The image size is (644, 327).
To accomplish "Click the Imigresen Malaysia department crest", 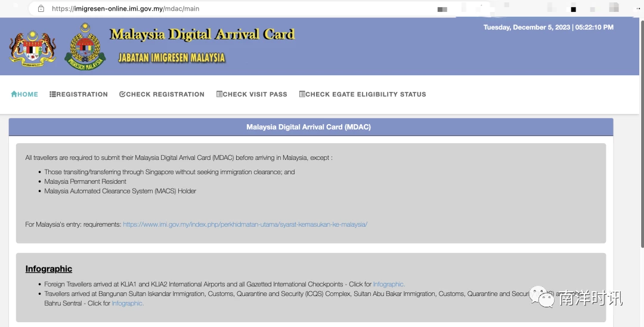I will point(85,47).
